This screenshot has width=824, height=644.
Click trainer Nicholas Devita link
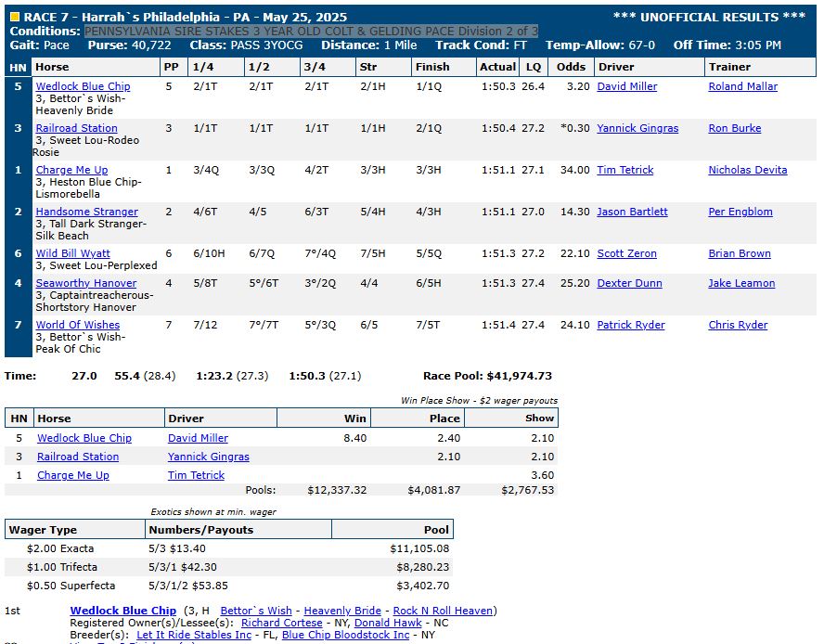click(x=747, y=170)
